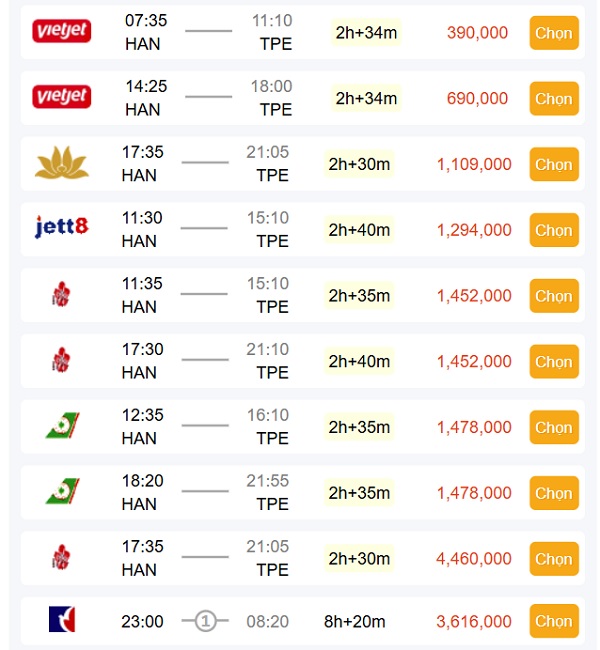Click the 8h+20m duration label
The width and height of the screenshot is (600, 650).
355,622
